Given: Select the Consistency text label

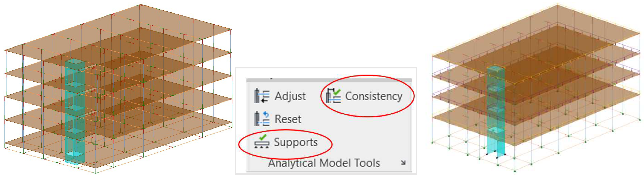Looking at the screenshot, I should pyautogui.click(x=373, y=96).
